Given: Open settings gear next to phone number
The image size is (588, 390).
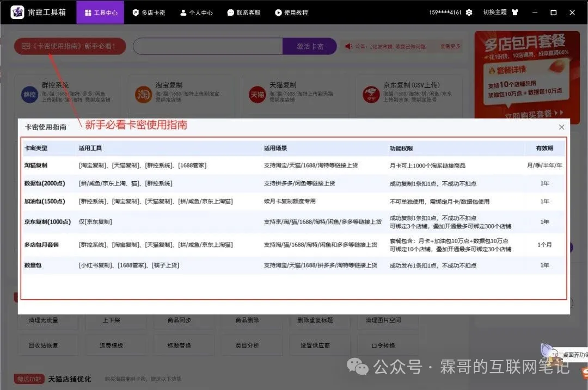Looking at the screenshot, I should click(x=469, y=13).
